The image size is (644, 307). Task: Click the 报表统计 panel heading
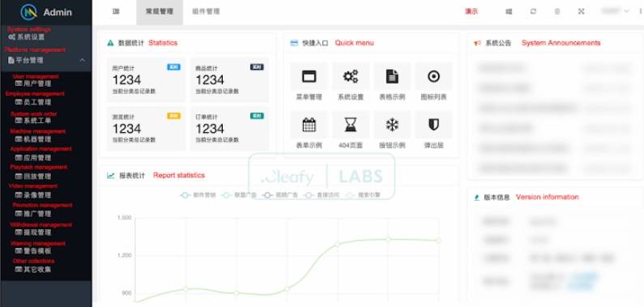[132, 175]
